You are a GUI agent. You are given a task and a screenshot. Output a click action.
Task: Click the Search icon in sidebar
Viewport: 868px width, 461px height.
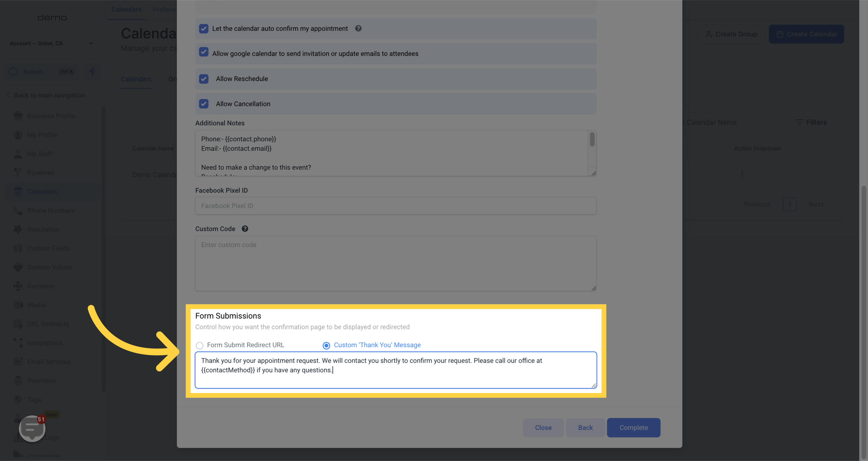[13, 72]
